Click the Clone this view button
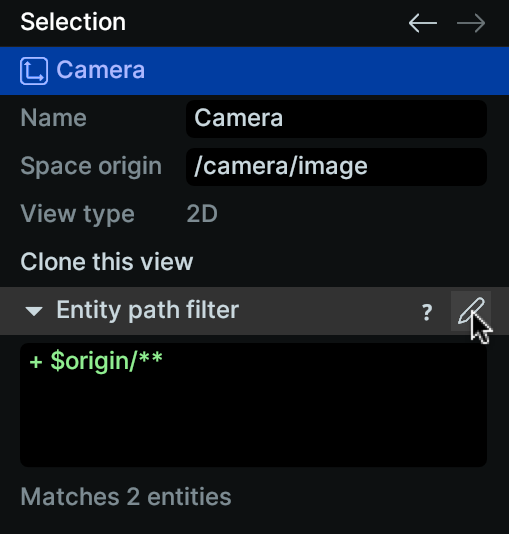The width and height of the screenshot is (509, 534). (x=107, y=262)
